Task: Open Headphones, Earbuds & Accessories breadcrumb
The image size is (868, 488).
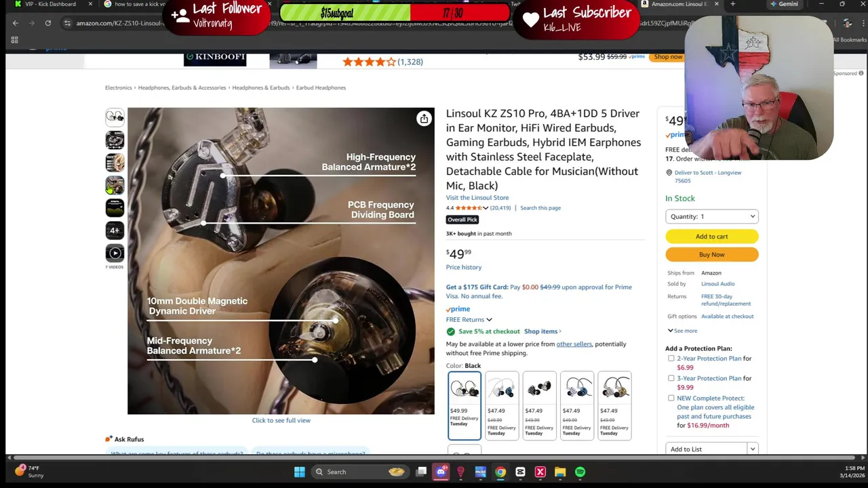Action: point(182,87)
